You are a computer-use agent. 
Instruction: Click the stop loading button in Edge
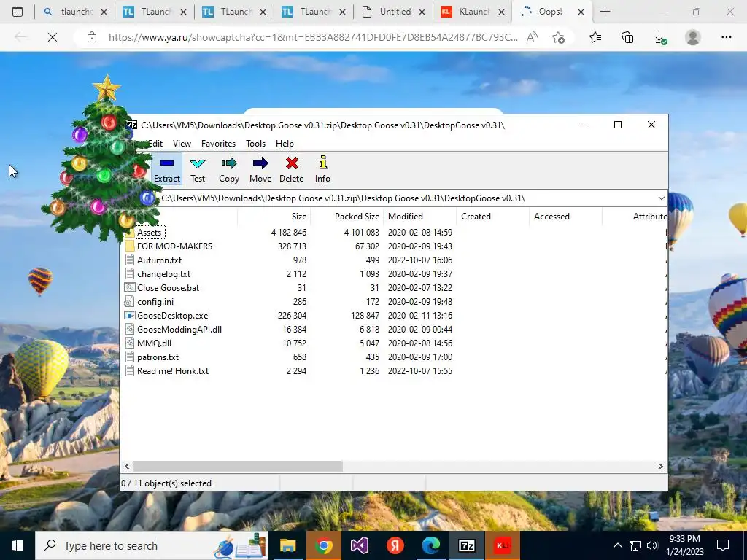tap(53, 37)
